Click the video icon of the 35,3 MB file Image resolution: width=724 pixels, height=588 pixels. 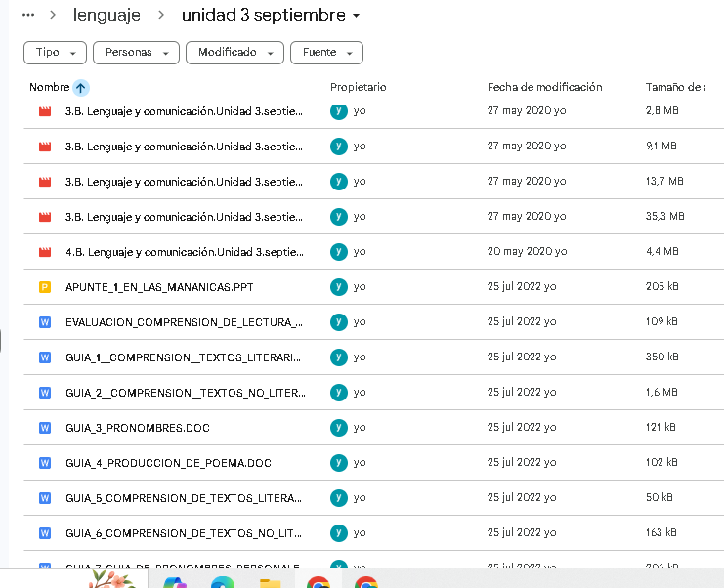click(45, 217)
